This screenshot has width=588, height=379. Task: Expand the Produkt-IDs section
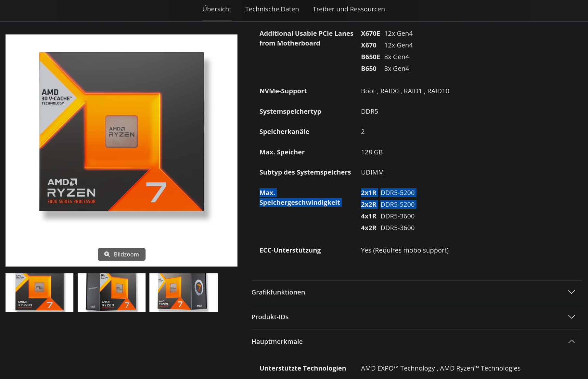point(416,317)
